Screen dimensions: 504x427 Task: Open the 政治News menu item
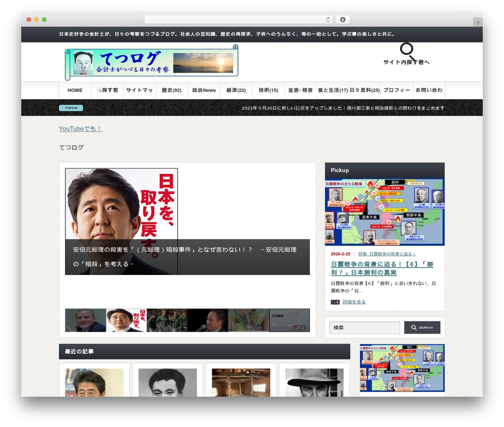204,90
